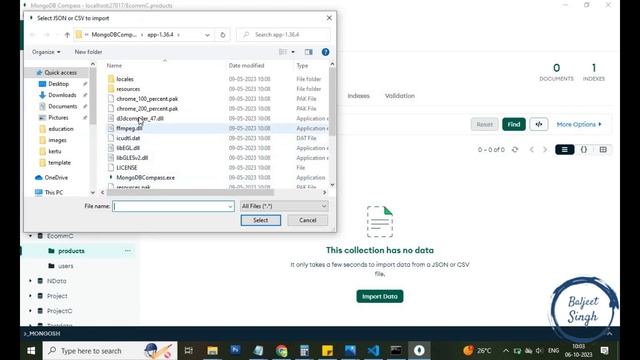
Task: Expand More Options in query bar
Action: pyautogui.click(x=579, y=124)
